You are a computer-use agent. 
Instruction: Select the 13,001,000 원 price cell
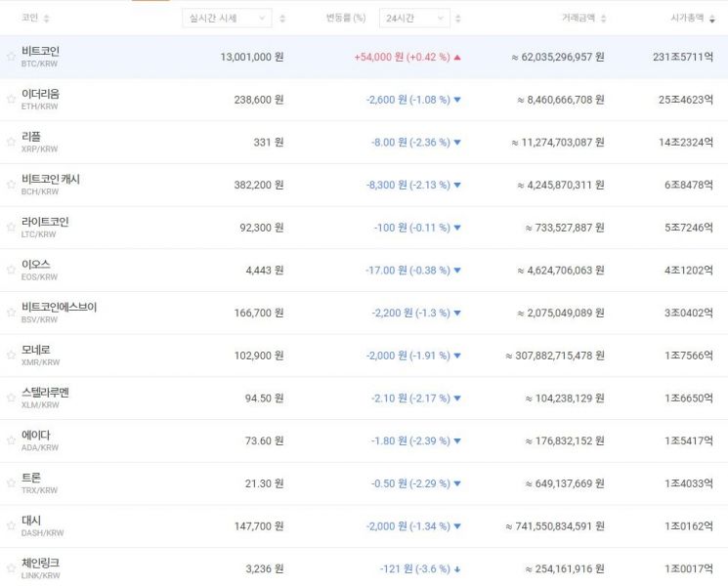pos(252,57)
